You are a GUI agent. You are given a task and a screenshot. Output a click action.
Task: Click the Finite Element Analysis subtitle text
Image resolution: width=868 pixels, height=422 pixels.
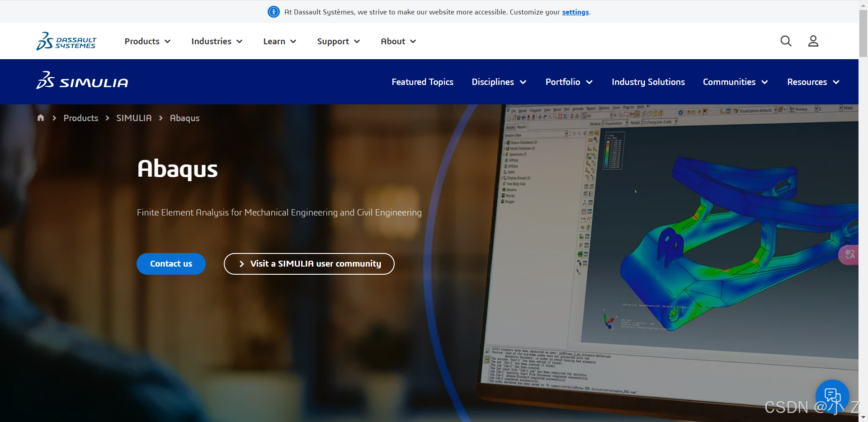279,213
